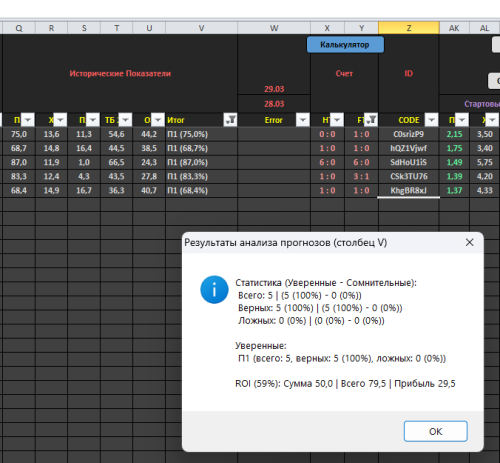Open filter arrow in column Q header
The width and height of the screenshot is (500, 463).
[x=28, y=120]
